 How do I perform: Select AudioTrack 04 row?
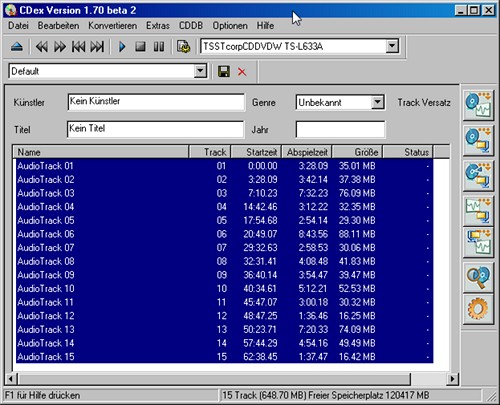tap(224, 207)
